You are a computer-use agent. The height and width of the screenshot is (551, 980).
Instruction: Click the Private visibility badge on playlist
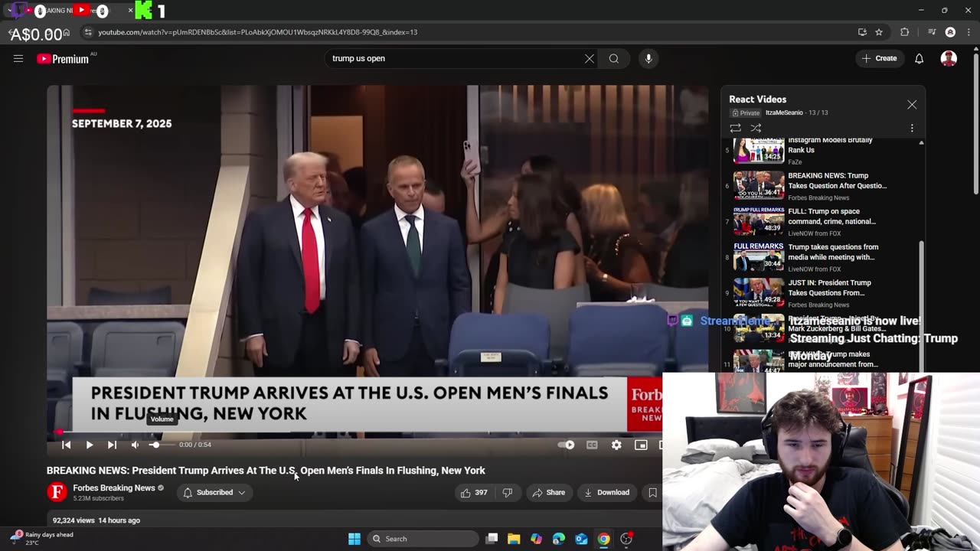click(746, 112)
